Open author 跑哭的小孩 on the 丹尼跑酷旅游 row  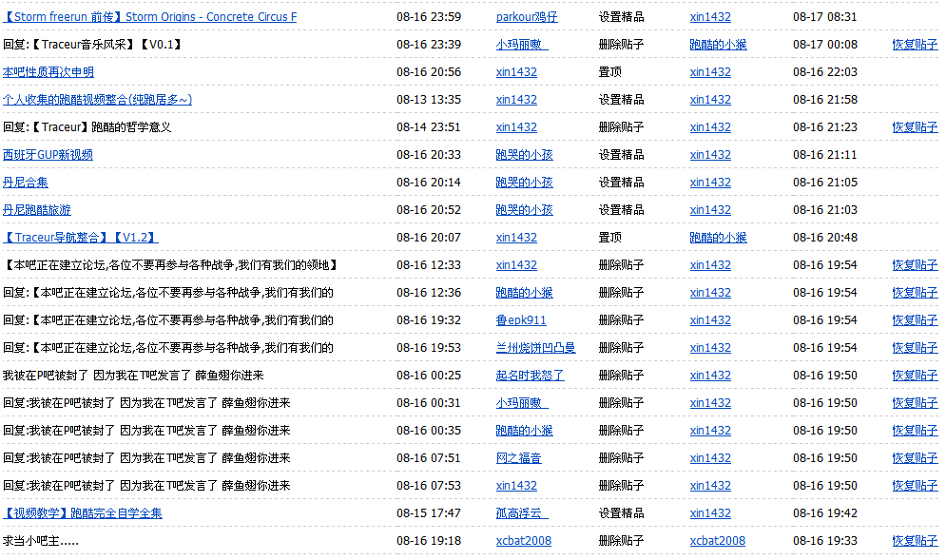point(524,210)
